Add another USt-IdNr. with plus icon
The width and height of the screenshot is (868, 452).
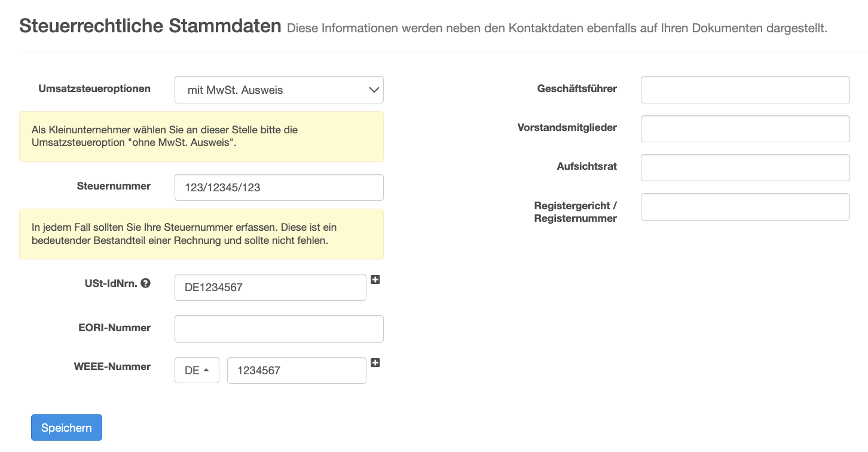(x=375, y=279)
